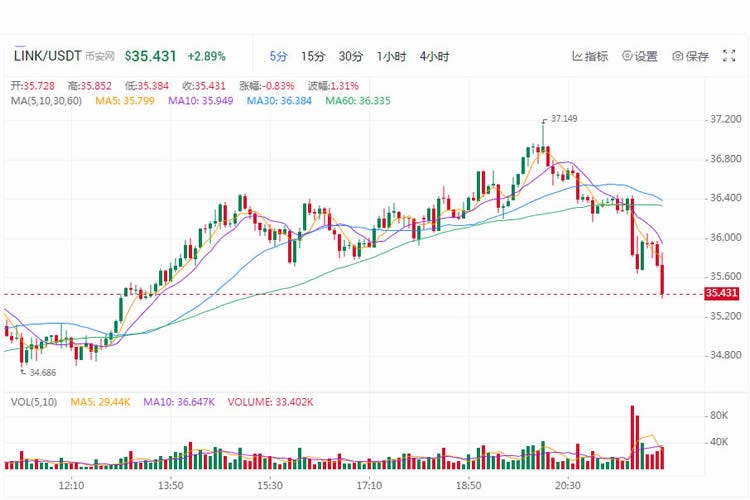Switch to the 15分 timeframe tab
The width and height of the screenshot is (750, 500).
coord(313,56)
